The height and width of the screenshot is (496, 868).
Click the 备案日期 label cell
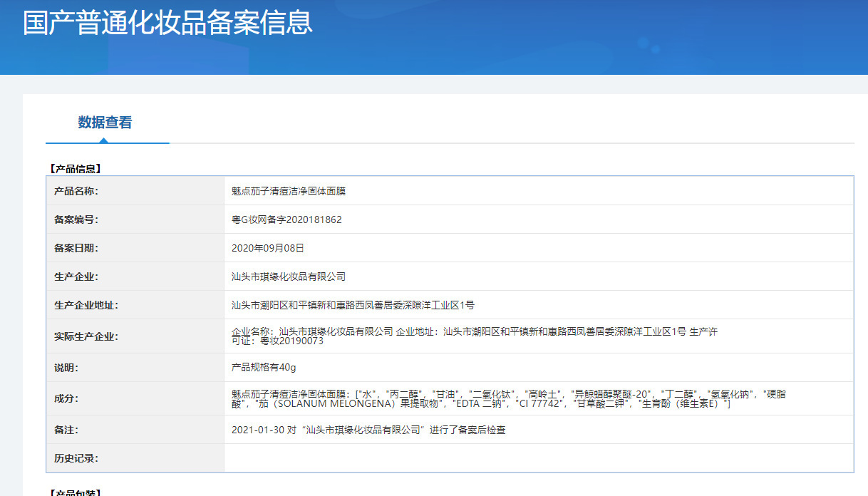(x=135, y=248)
